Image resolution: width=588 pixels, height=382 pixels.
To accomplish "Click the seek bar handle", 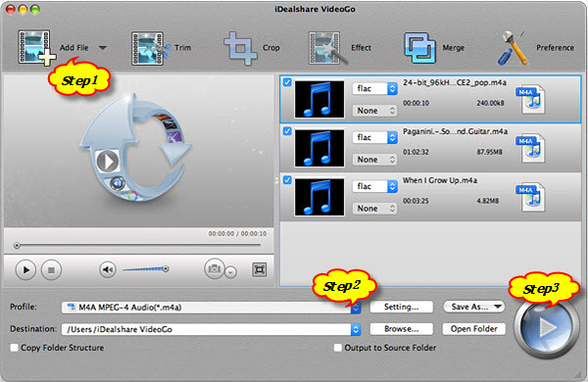I will [17, 246].
